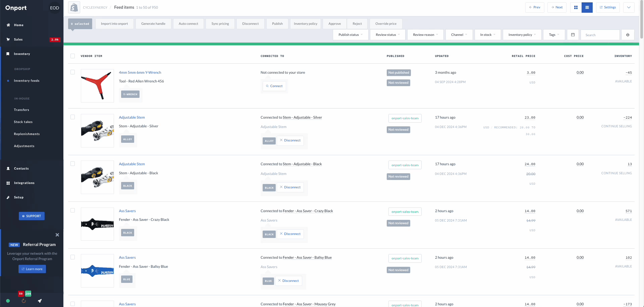The width and height of the screenshot is (644, 307).
Task: Select the Stem - Adjustable - Silver row checkbox
Action: pyautogui.click(x=72, y=117)
